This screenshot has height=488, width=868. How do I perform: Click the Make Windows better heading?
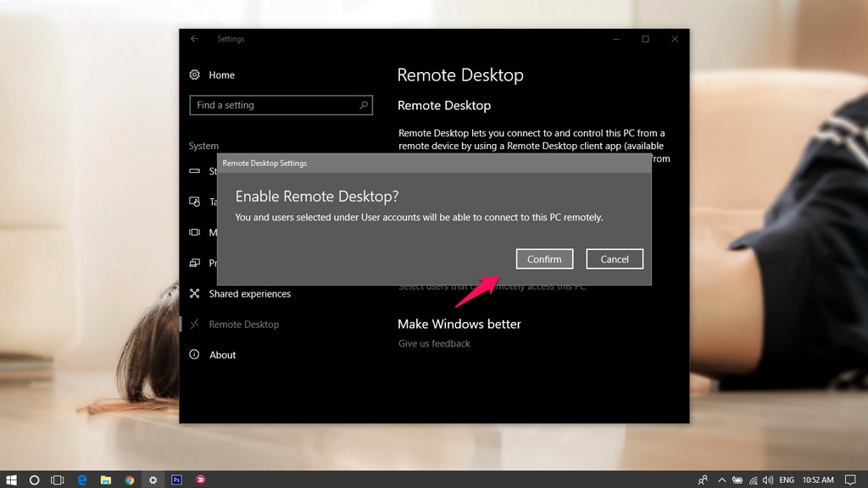tap(459, 324)
